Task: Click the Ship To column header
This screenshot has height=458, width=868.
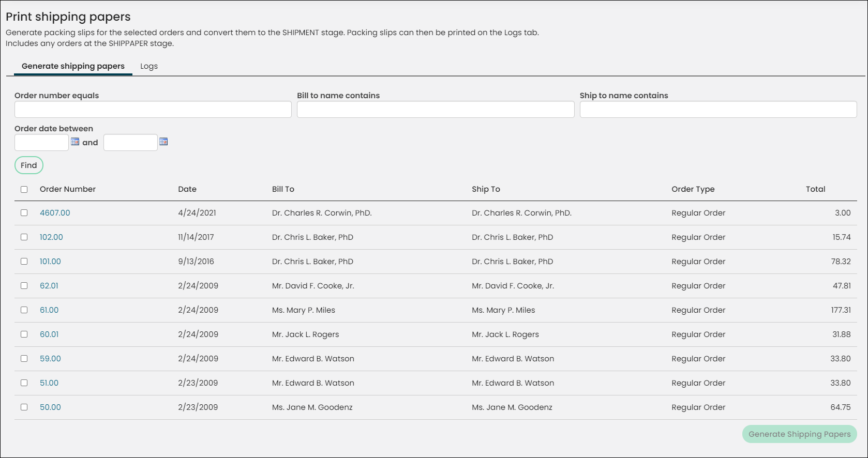Action: (x=486, y=189)
